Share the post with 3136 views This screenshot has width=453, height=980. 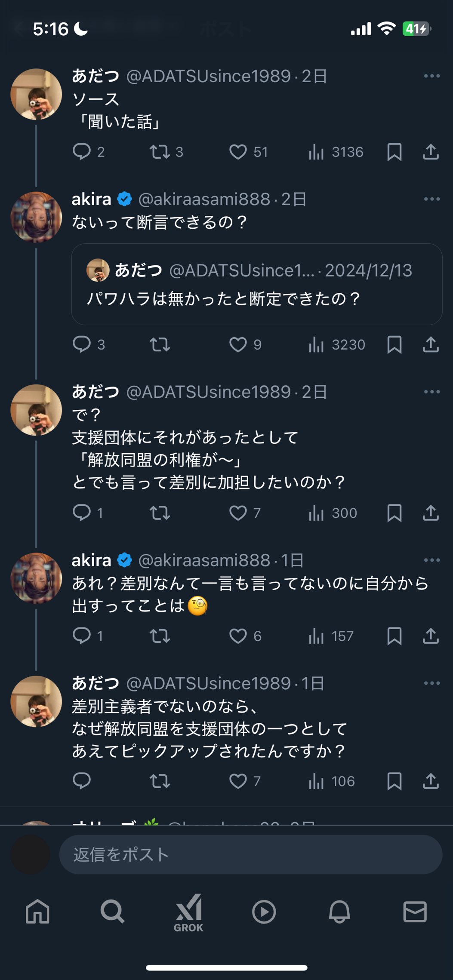point(431,152)
